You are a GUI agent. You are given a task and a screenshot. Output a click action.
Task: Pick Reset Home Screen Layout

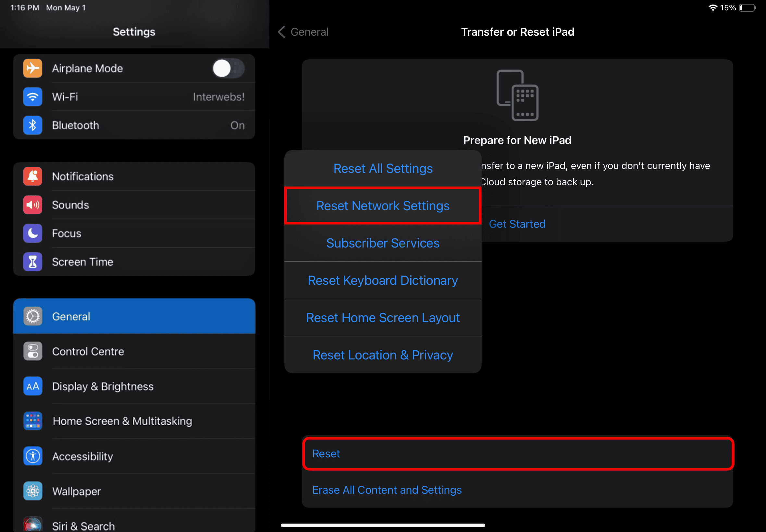(x=382, y=318)
